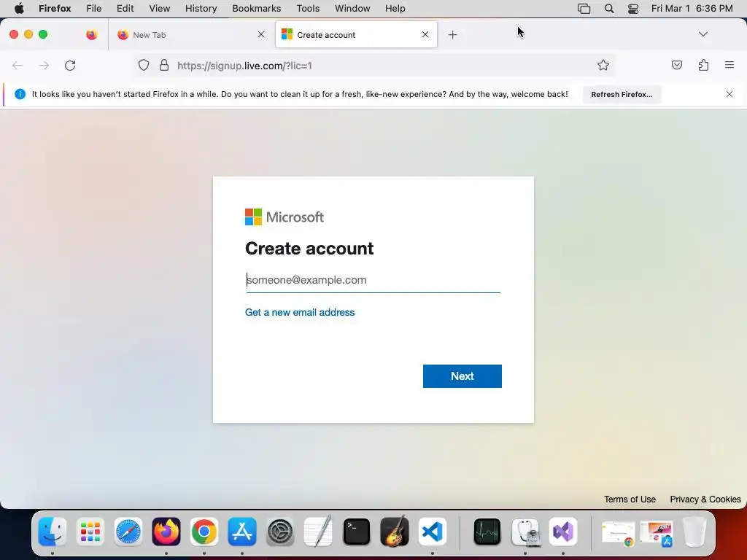Open the Firefox app menu in menu bar
This screenshot has width=747, height=560.
[55, 9]
